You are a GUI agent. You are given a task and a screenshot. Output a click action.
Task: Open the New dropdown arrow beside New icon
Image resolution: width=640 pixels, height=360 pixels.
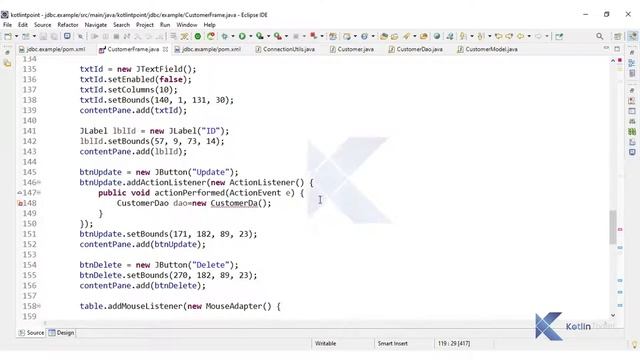[16, 36]
